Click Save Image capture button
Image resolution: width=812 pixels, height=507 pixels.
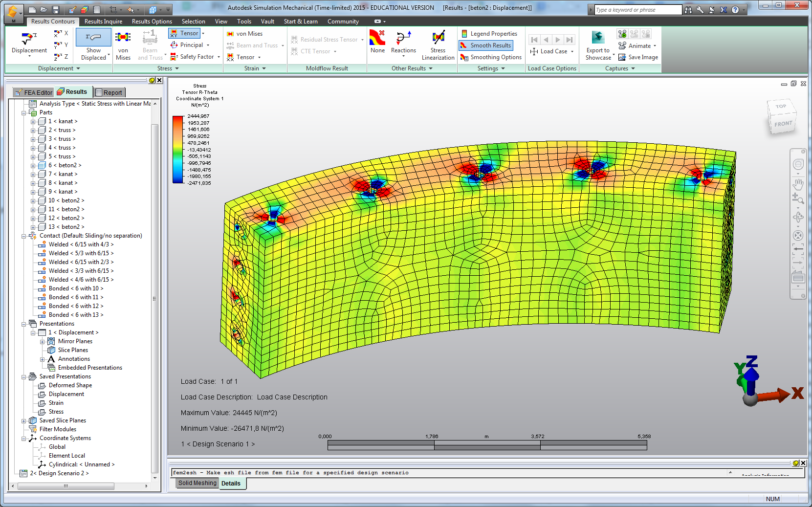(638, 57)
